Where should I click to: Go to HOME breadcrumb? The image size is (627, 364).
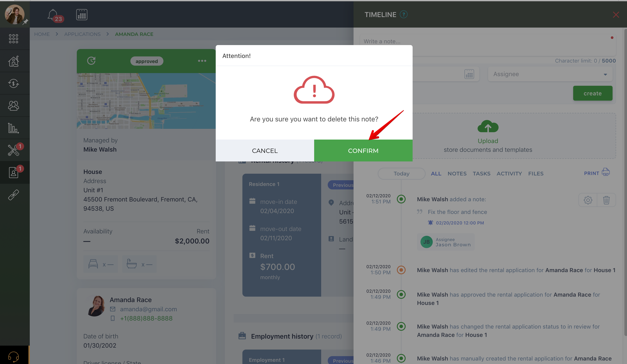pos(42,34)
